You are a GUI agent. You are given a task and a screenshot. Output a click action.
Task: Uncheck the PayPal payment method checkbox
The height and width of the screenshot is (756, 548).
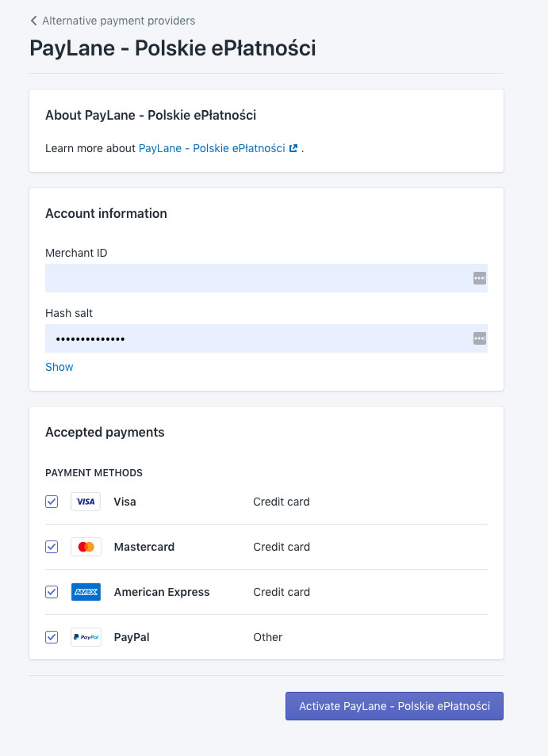[52, 637]
